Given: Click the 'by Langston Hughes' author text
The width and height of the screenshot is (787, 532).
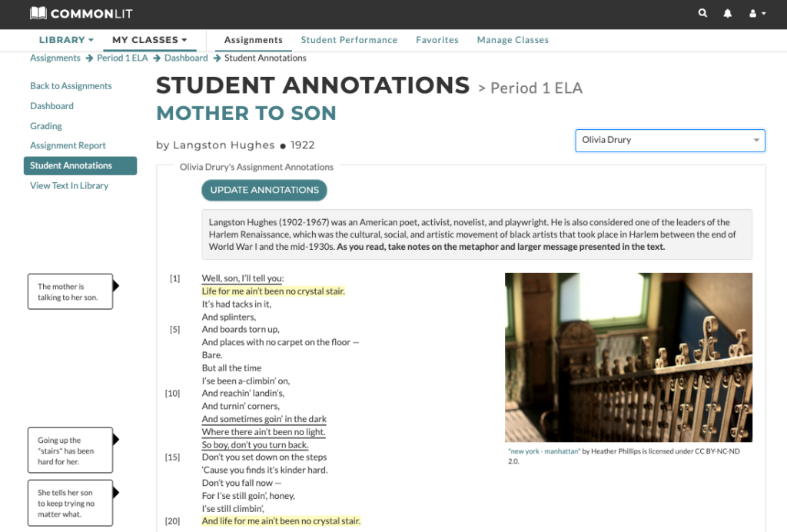Looking at the screenshot, I should pyautogui.click(x=215, y=145).
